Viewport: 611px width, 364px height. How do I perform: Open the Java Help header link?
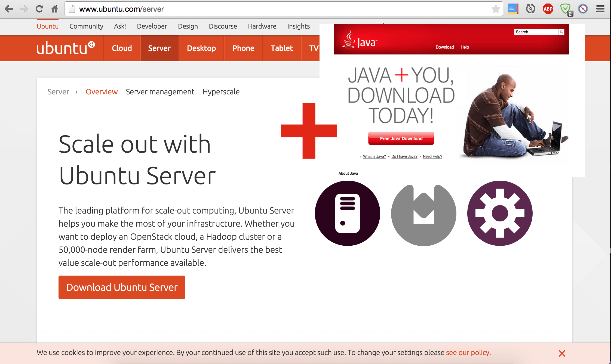point(465,47)
